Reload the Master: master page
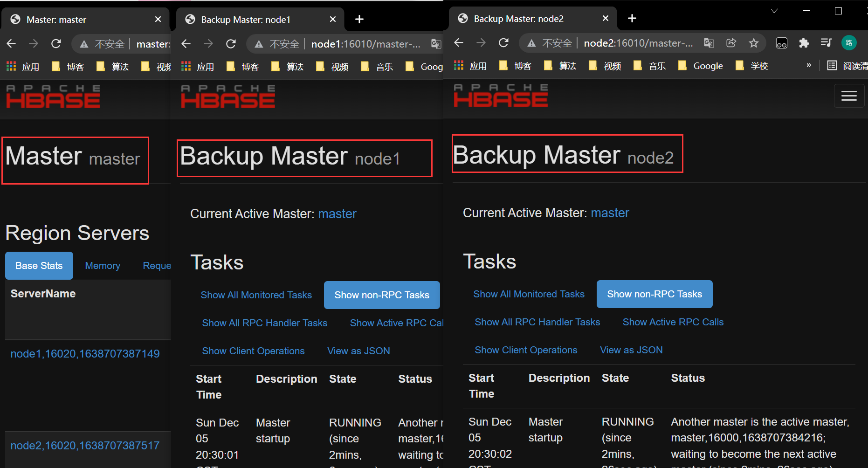The image size is (868, 468). [x=56, y=44]
